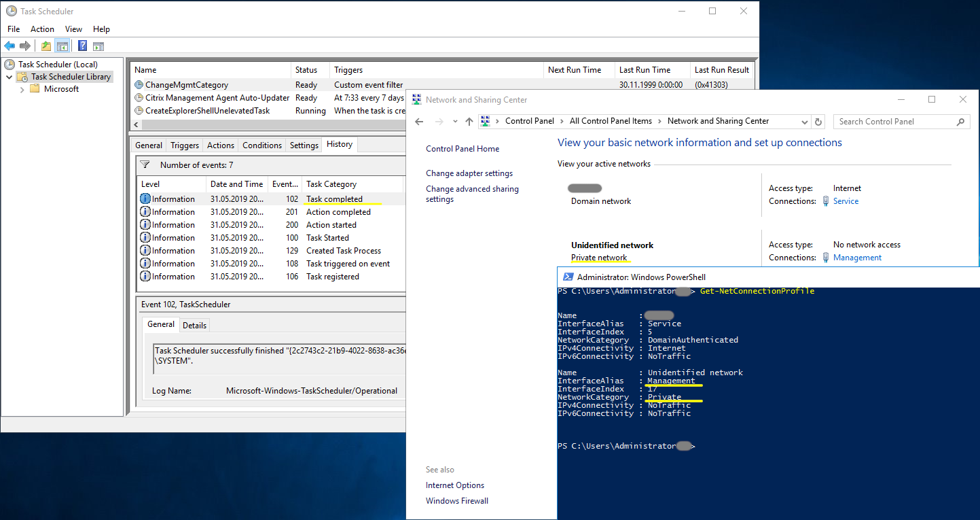Click the Search Control Panel field
The height and width of the screenshot is (520, 980).
point(894,122)
